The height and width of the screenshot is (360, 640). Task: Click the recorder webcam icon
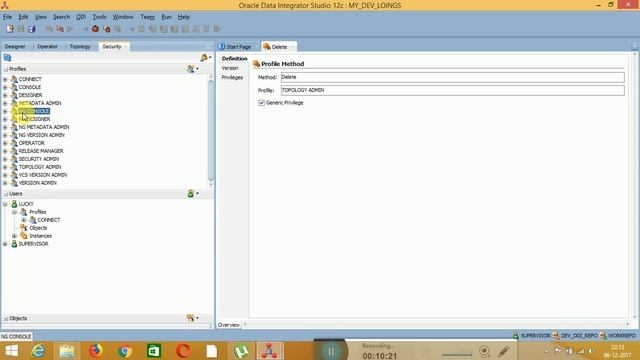[x=484, y=351]
